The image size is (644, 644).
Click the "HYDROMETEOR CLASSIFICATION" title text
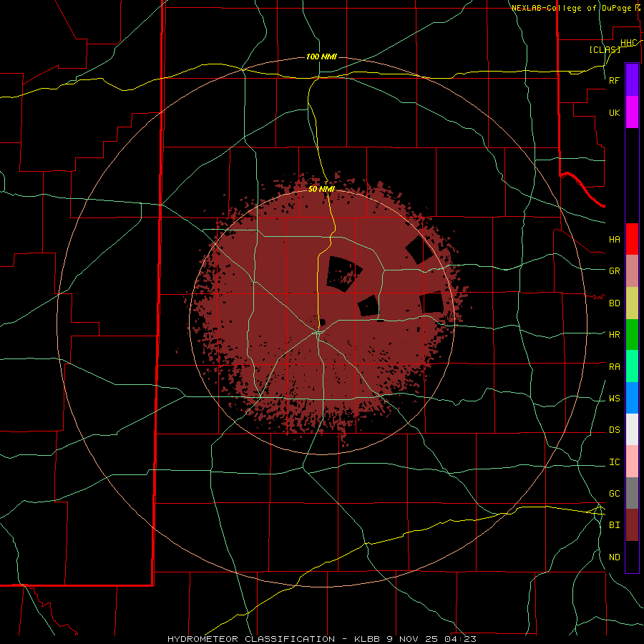[x=251, y=639]
